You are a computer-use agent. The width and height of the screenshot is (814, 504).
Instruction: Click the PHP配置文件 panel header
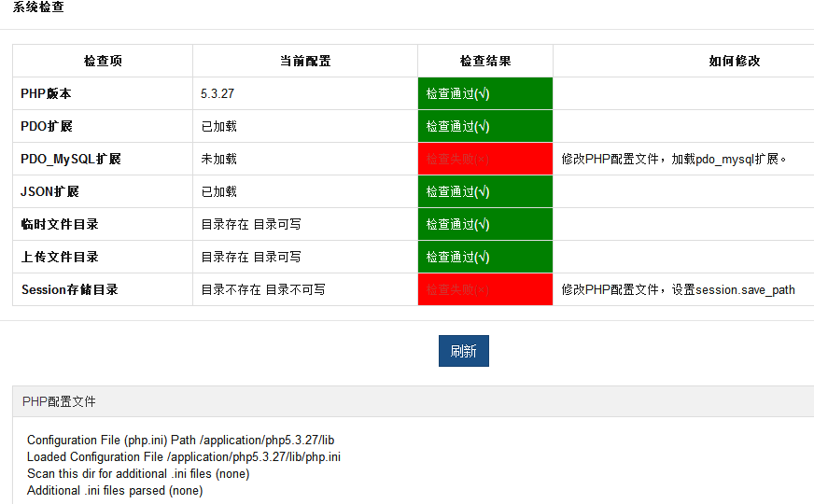tap(414, 401)
